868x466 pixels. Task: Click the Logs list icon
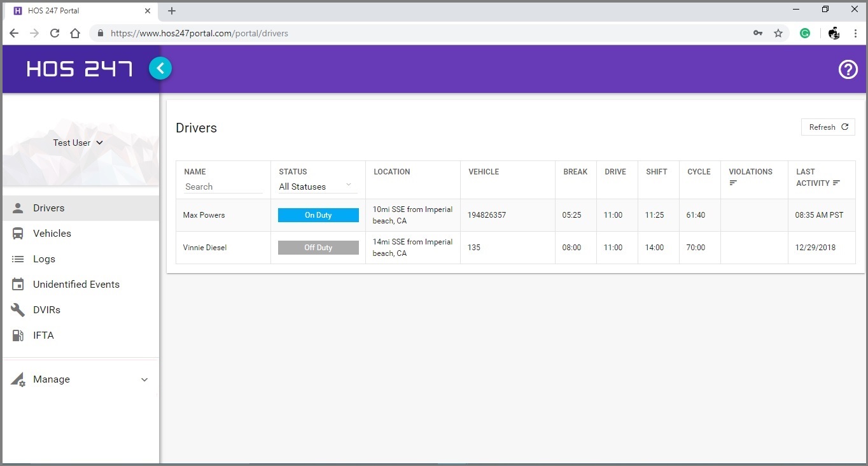[18, 259]
